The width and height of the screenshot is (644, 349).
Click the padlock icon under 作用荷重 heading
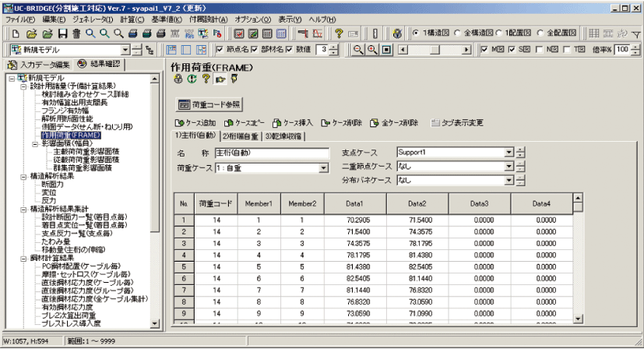178,79
